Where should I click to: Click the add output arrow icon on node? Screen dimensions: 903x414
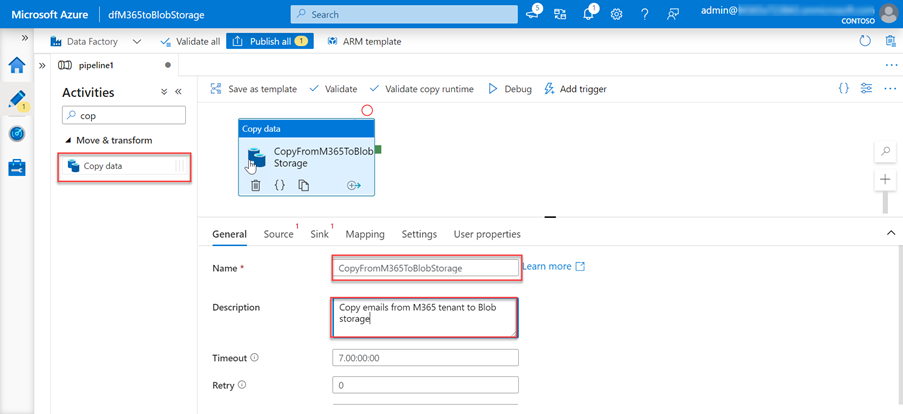point(354,185)
